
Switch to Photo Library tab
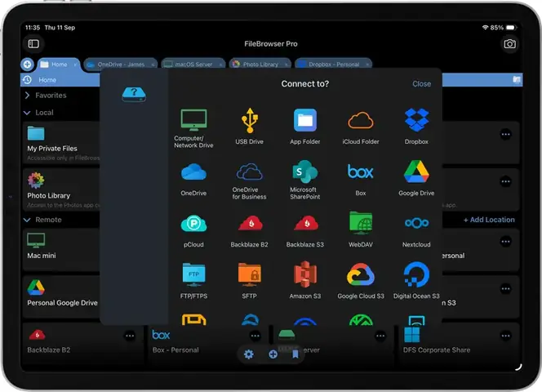[x=260, y=65]
